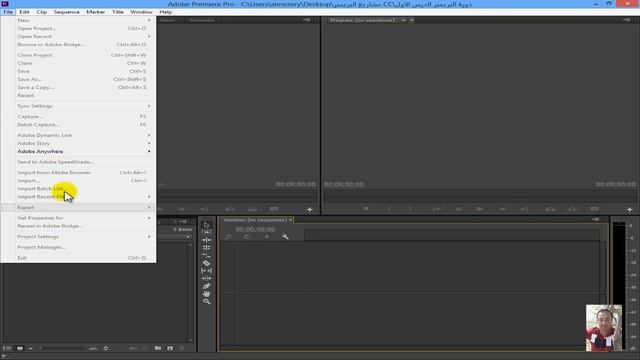Click Program monitor left 00;00;00;00 timecode
Image resolution: width=640 pixels, height=360 pixels.
tap(344, 184)
